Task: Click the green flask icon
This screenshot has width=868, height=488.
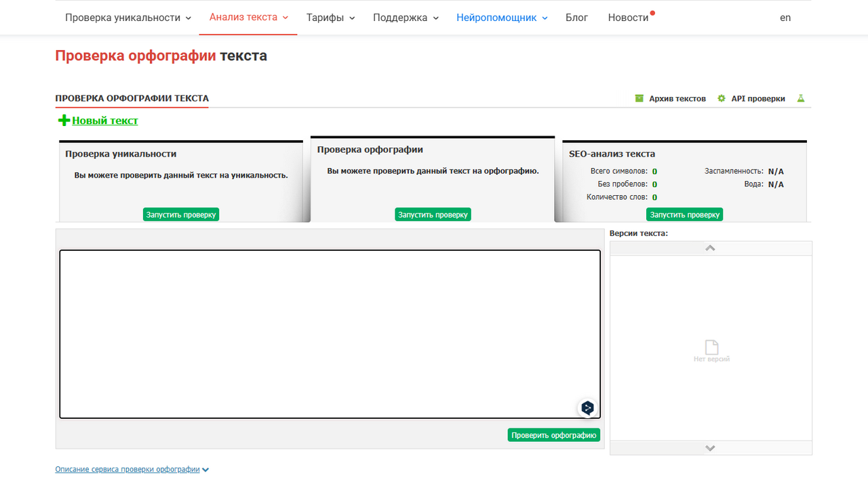Action: [800, 98]
